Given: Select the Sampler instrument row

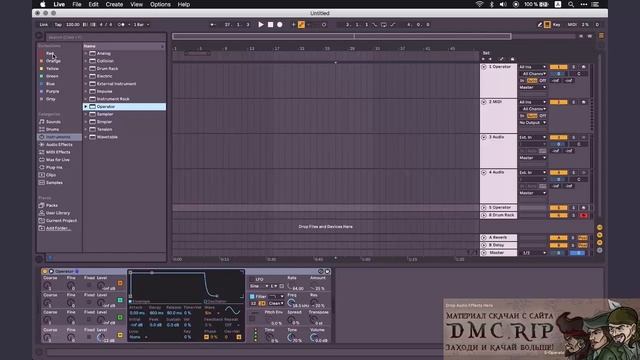Looking at the screenshot, I should [x=124, y=114].
